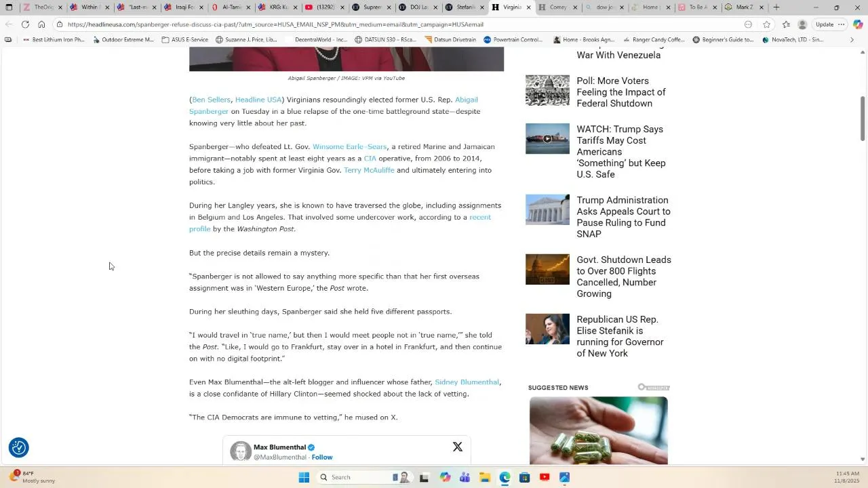Click the Update button in browser toolbar
This screenshot has height=488, width=868.
[825, 24]
